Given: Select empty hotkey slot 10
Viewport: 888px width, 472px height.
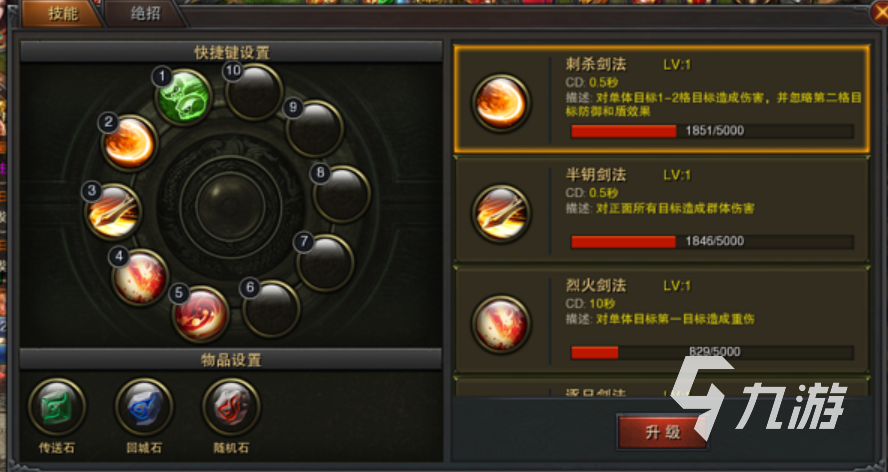Looking at the screenshot, I should point(254,92).
